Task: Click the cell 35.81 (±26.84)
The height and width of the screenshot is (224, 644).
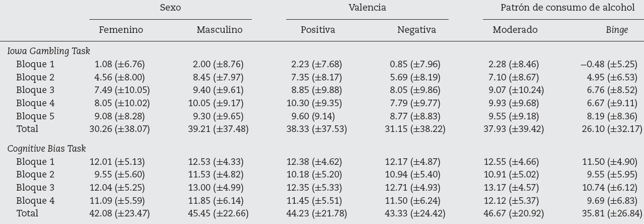Action: [610, 213]
